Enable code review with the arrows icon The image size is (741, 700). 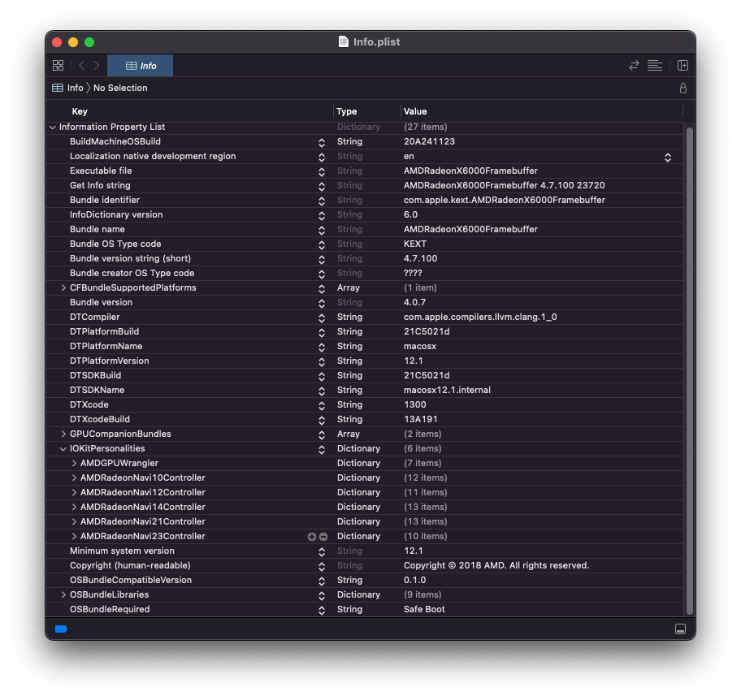pos(634,66)
